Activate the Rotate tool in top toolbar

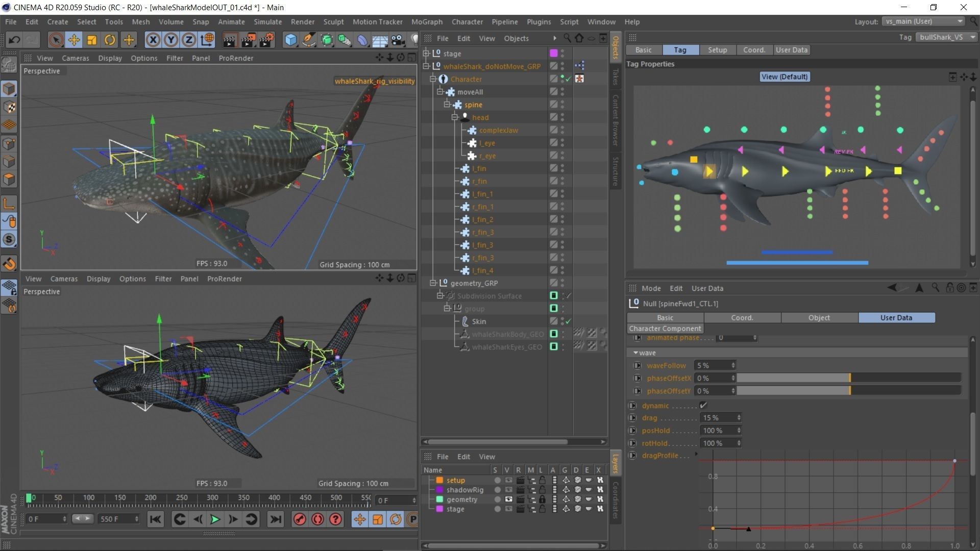[110, 40]
